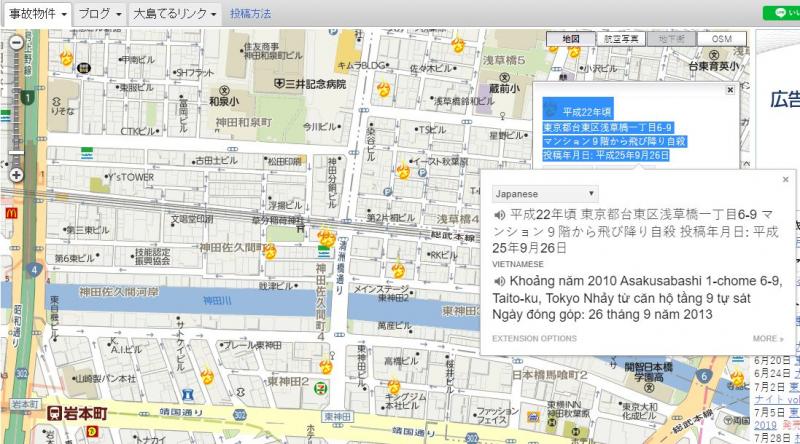Image resolution: width=800 pixels, height=444 pixels.
Task: Click fire marker below プレール東神田
Action: coord(207,376)
